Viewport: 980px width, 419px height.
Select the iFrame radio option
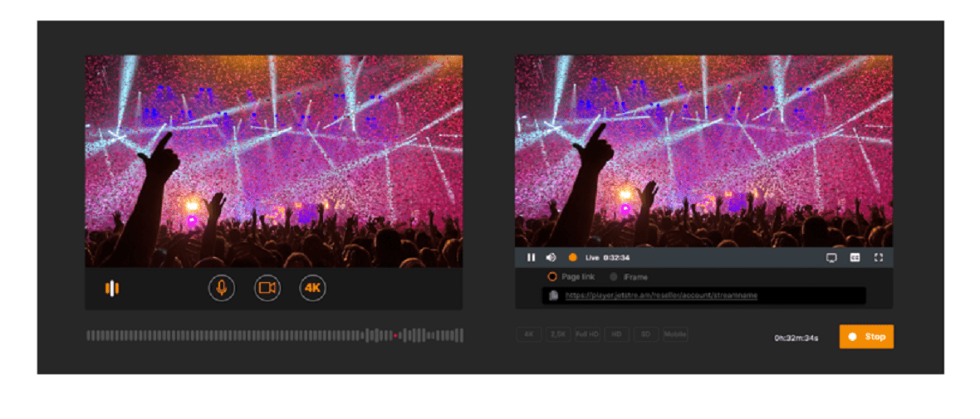pos(629,276)
